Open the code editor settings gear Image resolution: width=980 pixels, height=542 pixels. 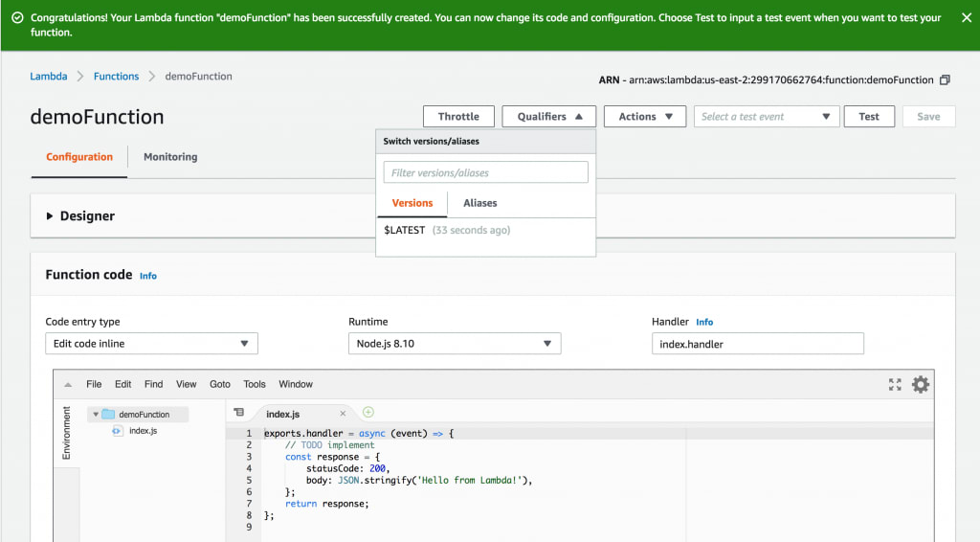pyautogui.click(x=921, y=384)
